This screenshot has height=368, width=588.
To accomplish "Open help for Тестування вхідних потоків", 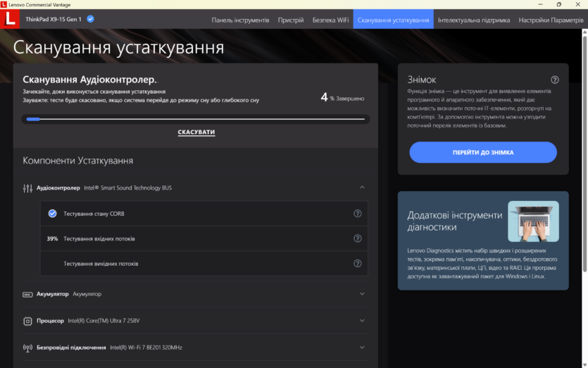I will point(357,238).
